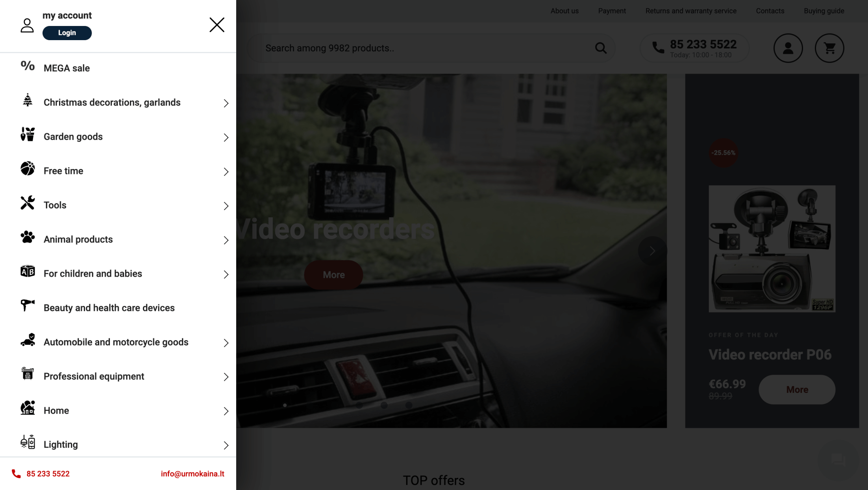Image resolution: width=868 pixels, height=490 pixels.
Task: Expand the Tools submenu arrow
Action: [x=226, y=206]
